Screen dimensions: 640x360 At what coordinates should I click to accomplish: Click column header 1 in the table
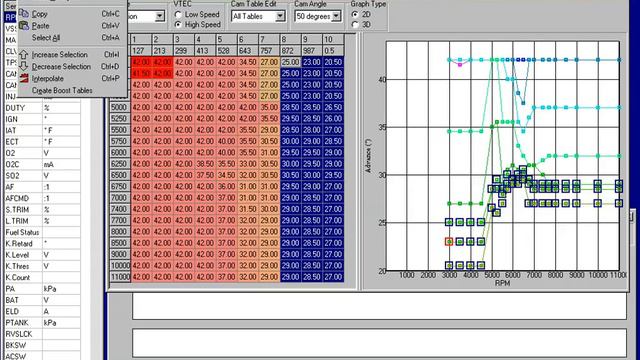pyautogui.click(x=141, y=40)
